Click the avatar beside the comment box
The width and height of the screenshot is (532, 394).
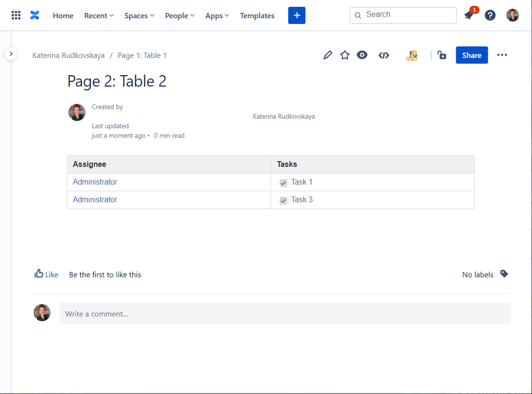[x=42, y=313]
